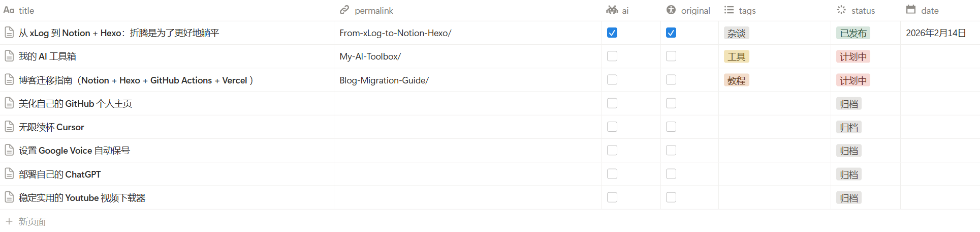Open the 工具 tag selector

coord(736,56)
